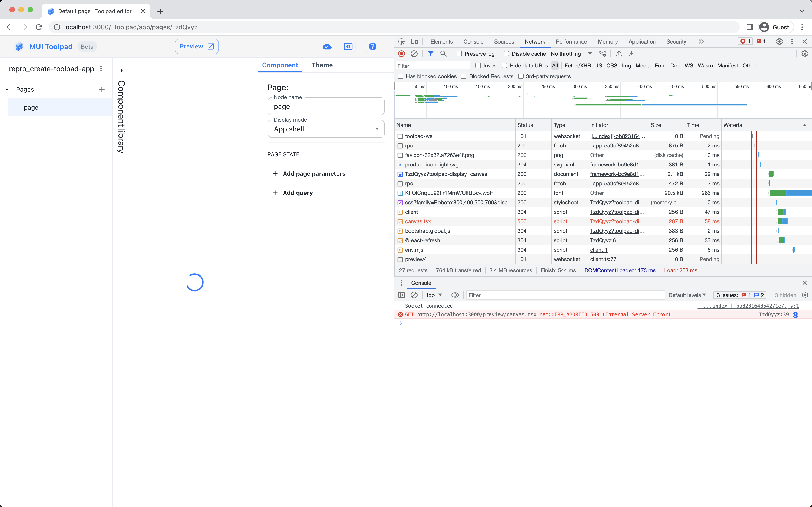Click the inspect element picker icon
Viewport: 812px width, 507px height.
[x=401, y=41]
